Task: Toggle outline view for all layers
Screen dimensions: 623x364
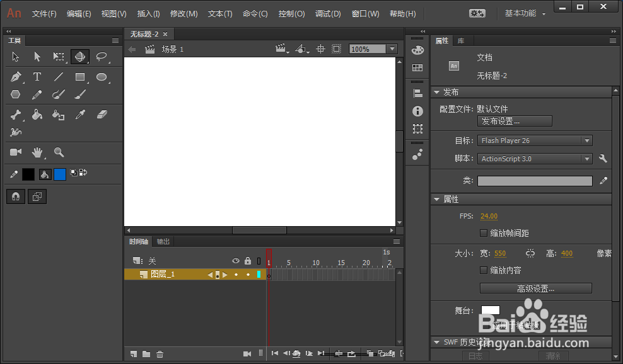Action: click(259, 261)
